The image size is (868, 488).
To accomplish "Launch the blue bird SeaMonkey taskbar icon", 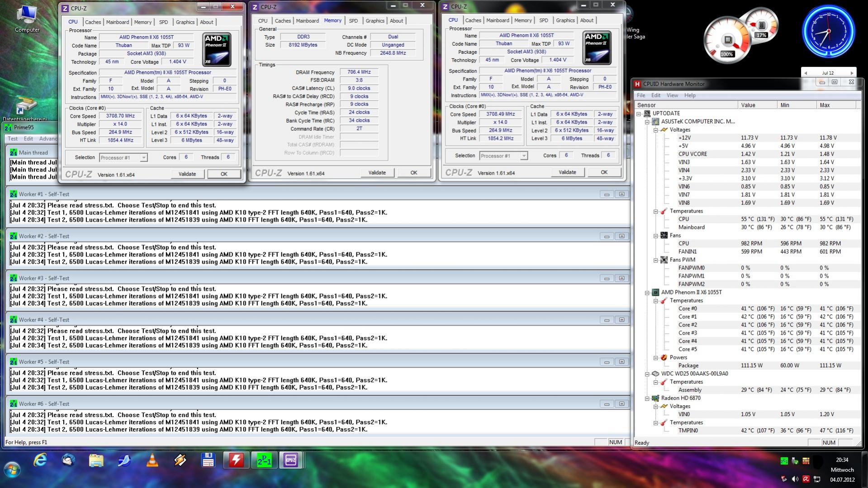I will coord(124,460).
